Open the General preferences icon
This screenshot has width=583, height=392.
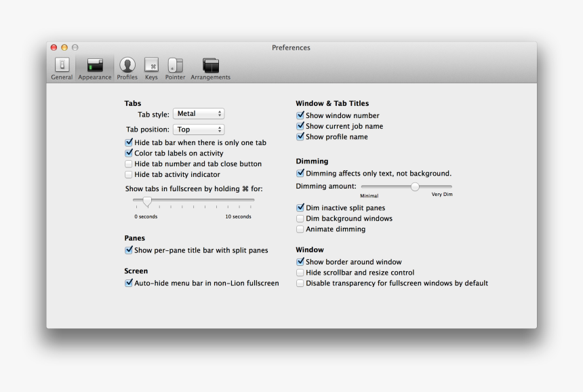coord(62,65)
